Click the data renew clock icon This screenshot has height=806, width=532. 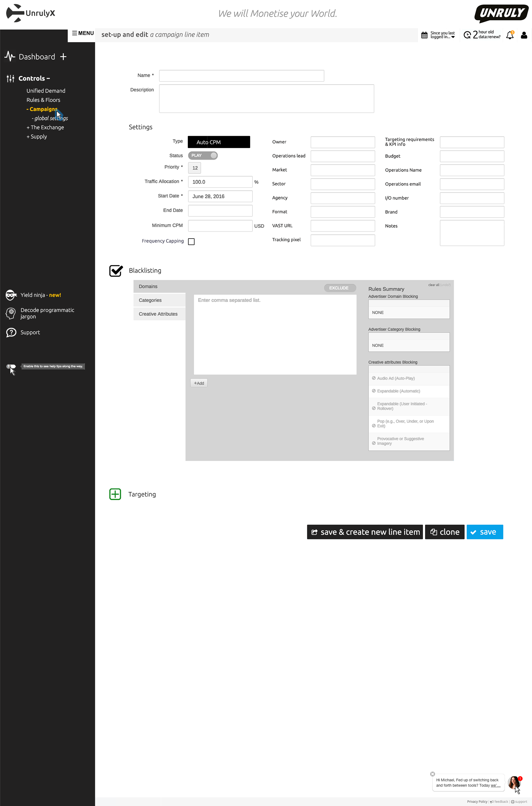click(x=467, y=35)
